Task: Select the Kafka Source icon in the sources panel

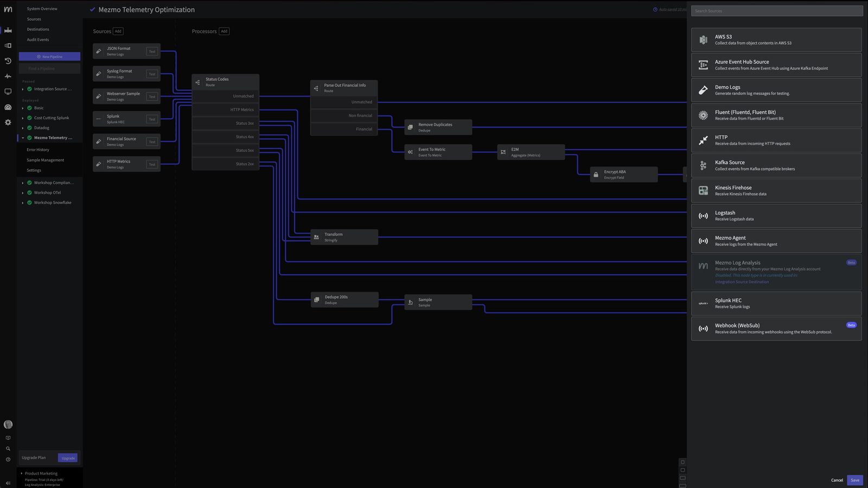Action: pyautogui.click(x=703, y=165)
